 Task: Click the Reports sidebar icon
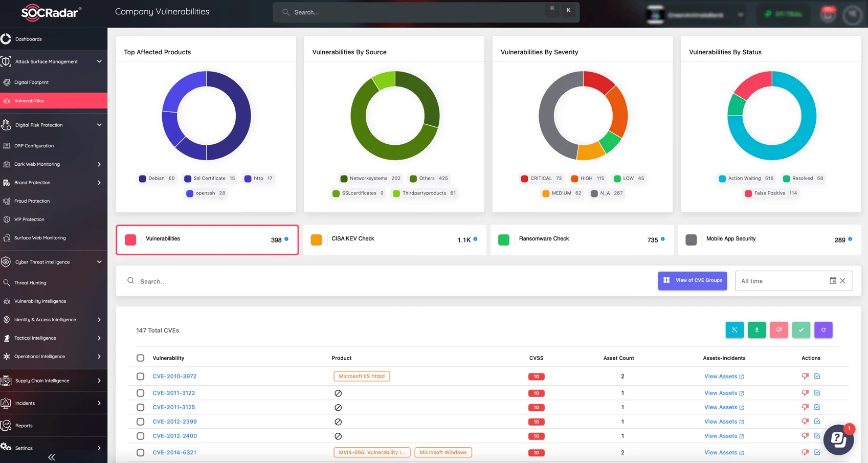point(6,425)
